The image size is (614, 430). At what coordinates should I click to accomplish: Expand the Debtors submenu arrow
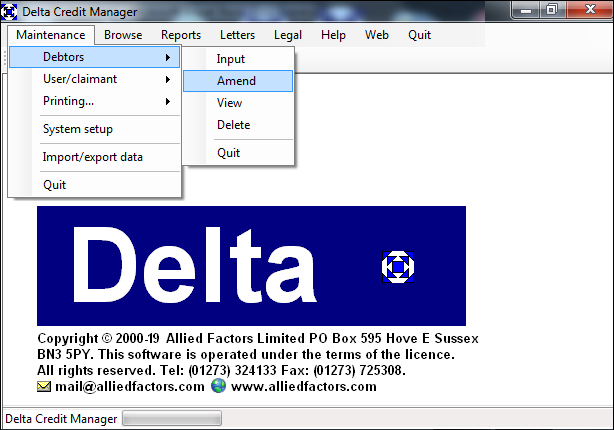[168, 58]
